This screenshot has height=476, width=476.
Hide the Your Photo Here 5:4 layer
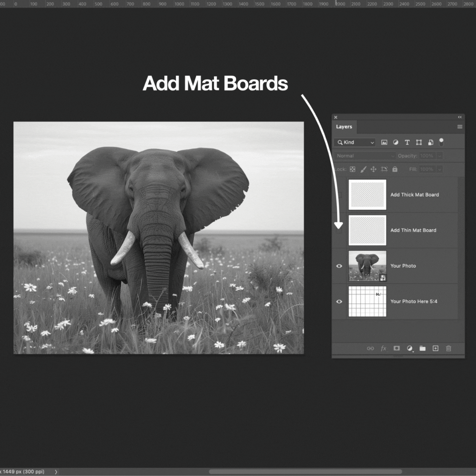click(x=339, y=301)
